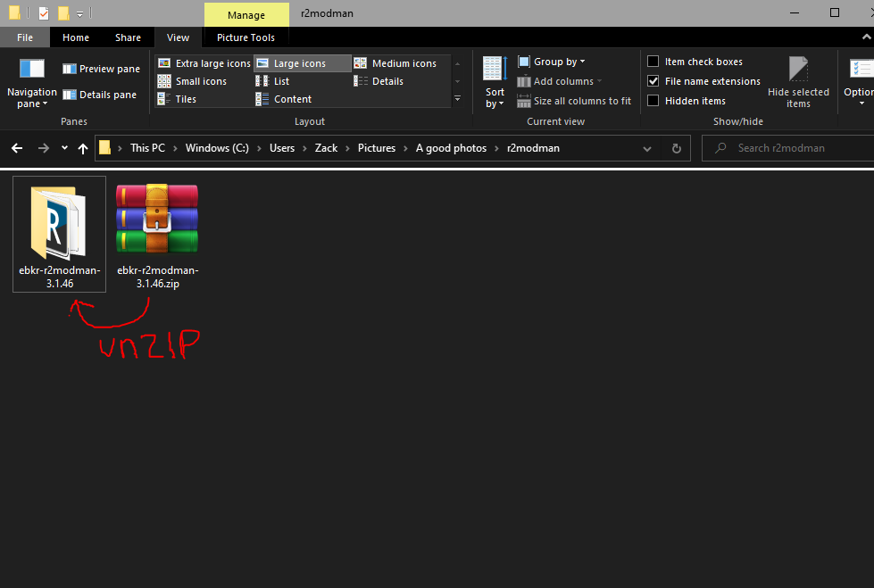Click Windows (C:) in the breadcrumb
This screenshot has width=874, height=588.
(218, 148)
